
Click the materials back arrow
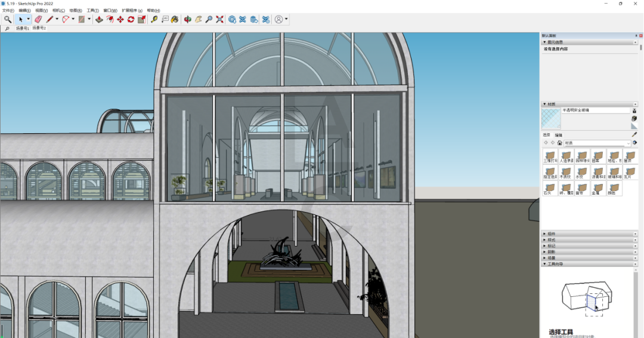click(546, 143)
